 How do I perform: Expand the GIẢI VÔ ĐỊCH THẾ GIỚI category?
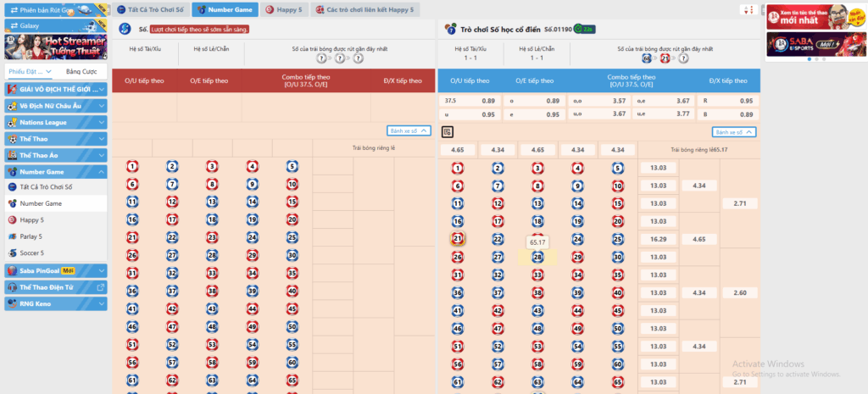pyautogui.click(x=56, y=88)
